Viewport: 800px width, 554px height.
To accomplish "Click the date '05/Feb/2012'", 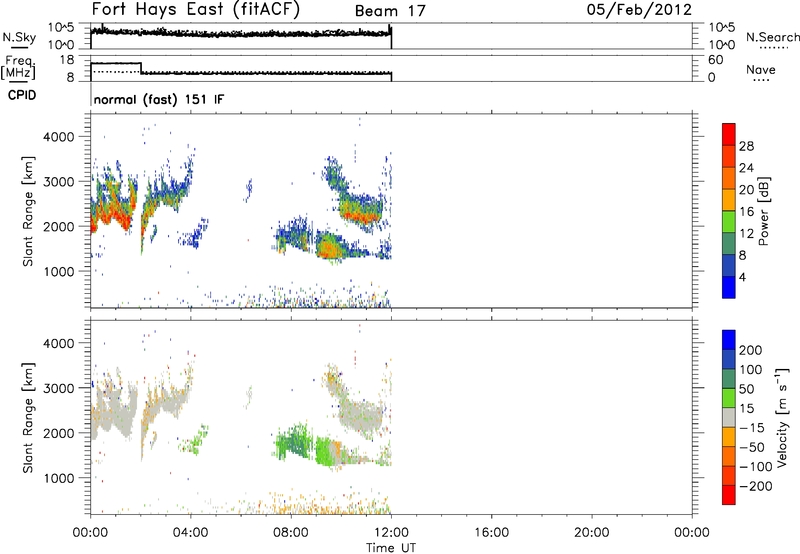I will [639, 10].
